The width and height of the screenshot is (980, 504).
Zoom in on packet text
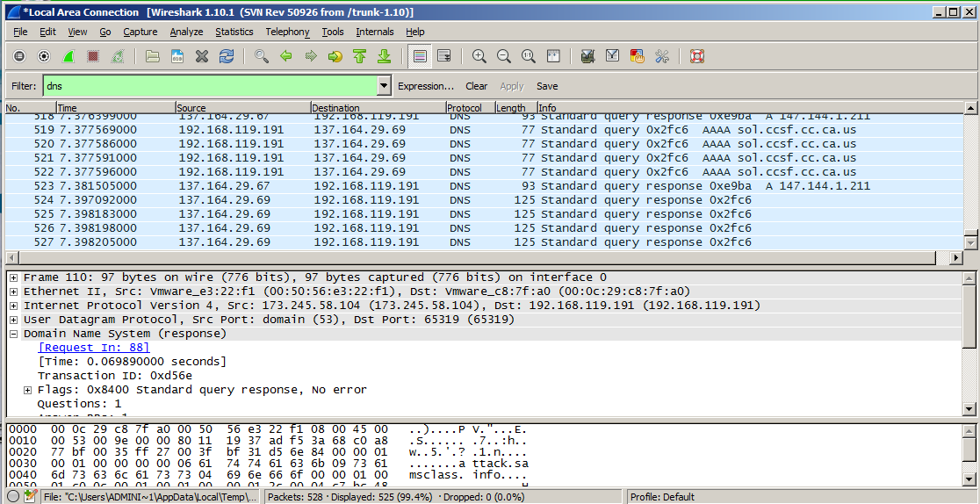pyautogui.click(x=479, y=57)
